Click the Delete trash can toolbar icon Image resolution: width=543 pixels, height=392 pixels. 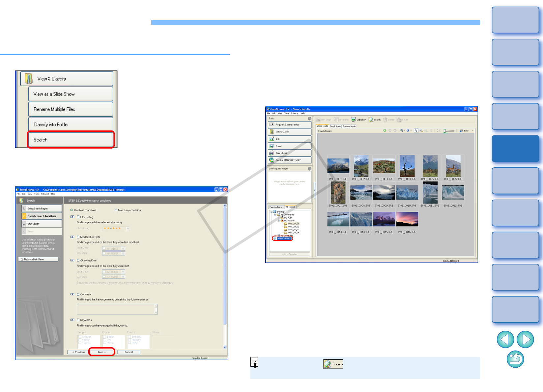385,120
